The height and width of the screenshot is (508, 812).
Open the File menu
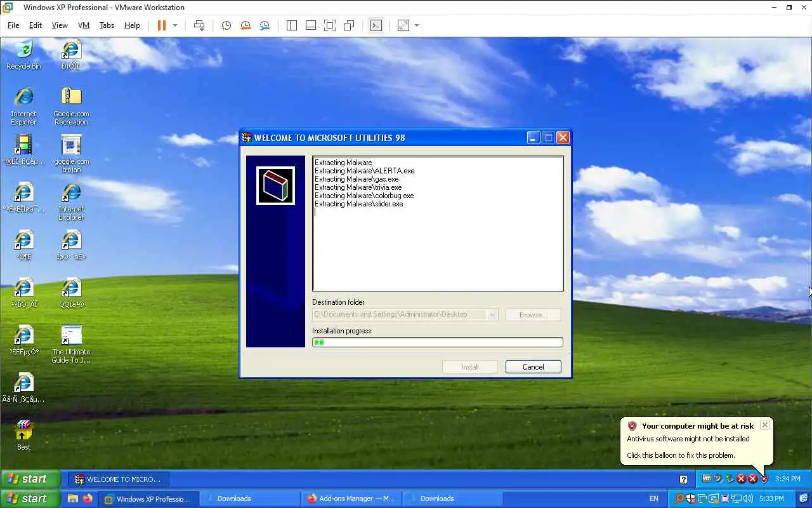coord(13,25)
